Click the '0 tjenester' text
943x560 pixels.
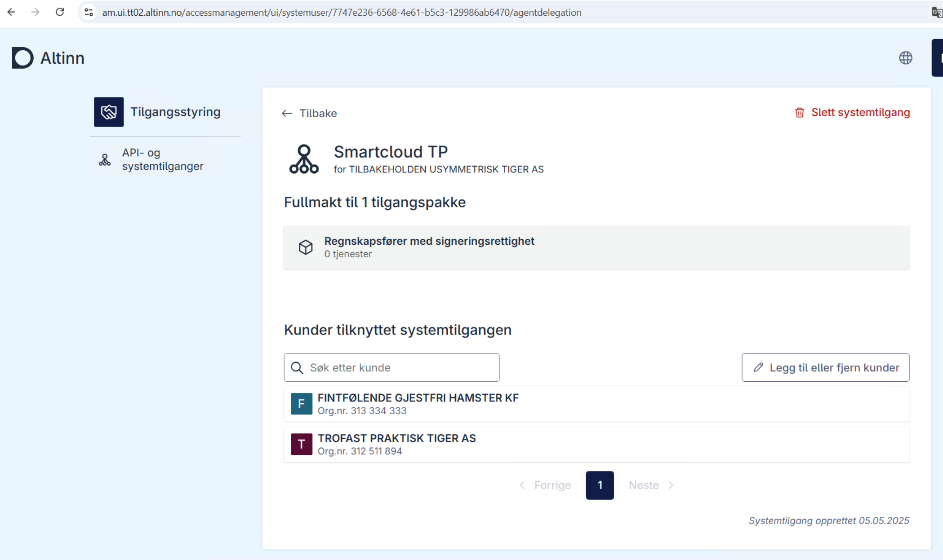348,254
